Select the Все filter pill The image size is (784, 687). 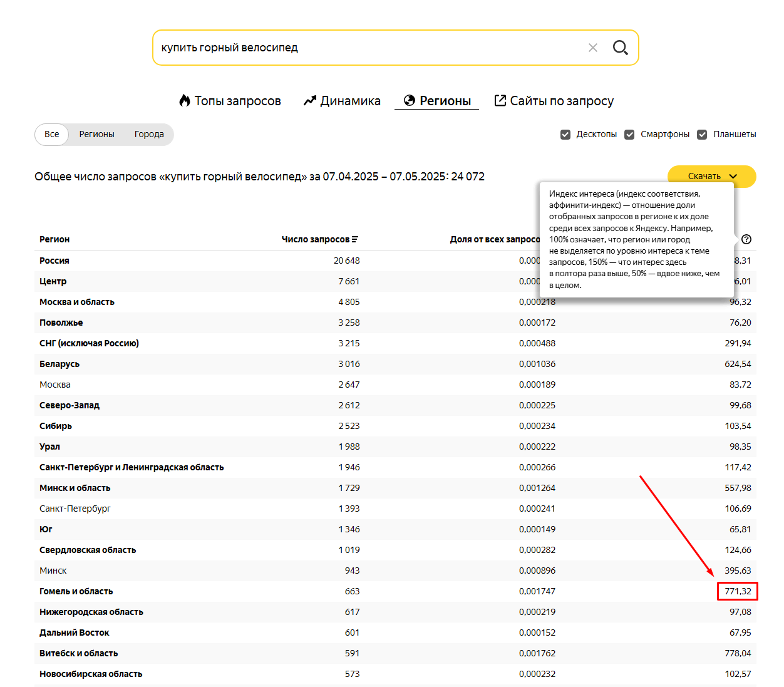coord(52,134)
